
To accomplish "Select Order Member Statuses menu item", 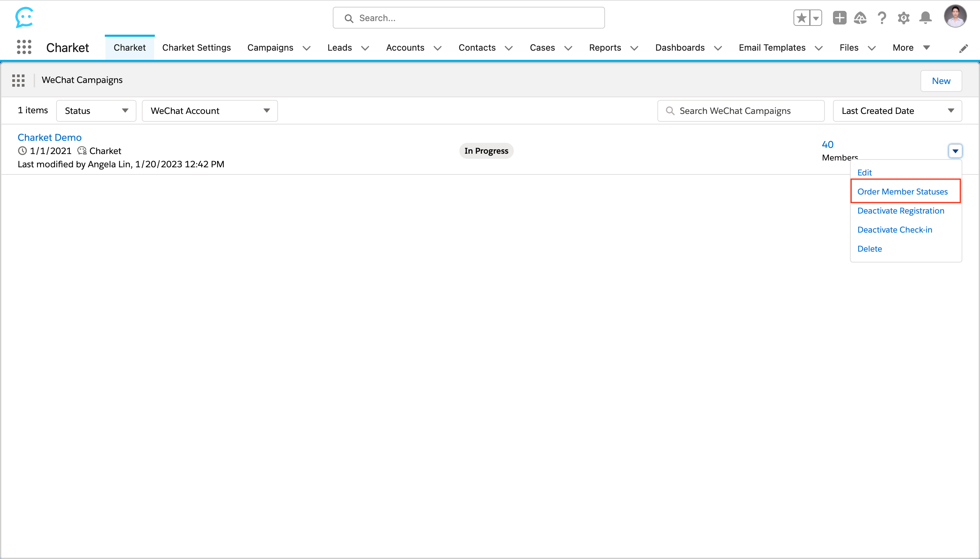I will click(902, 191).
